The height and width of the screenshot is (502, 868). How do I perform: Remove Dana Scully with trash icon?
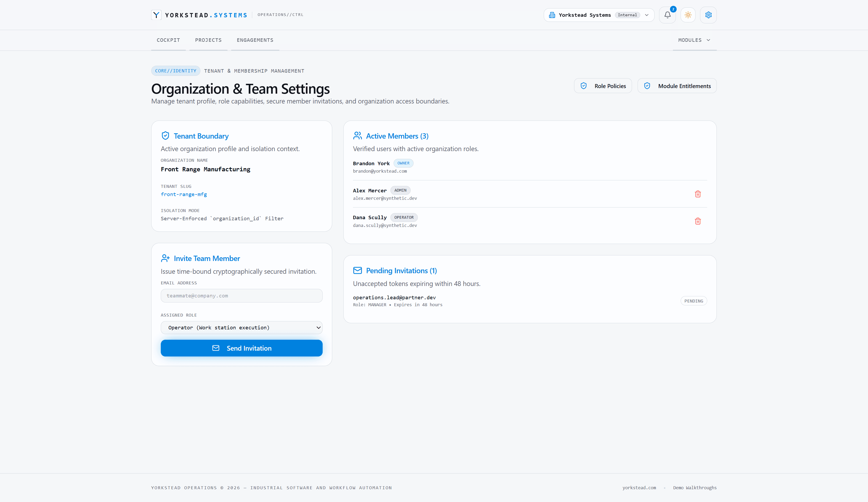pyautogui.click(x=697, y=221)
